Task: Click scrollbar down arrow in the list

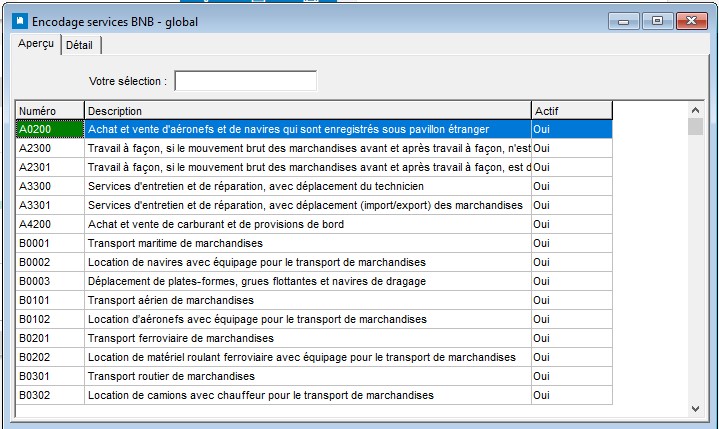Action: pos(695,408)
